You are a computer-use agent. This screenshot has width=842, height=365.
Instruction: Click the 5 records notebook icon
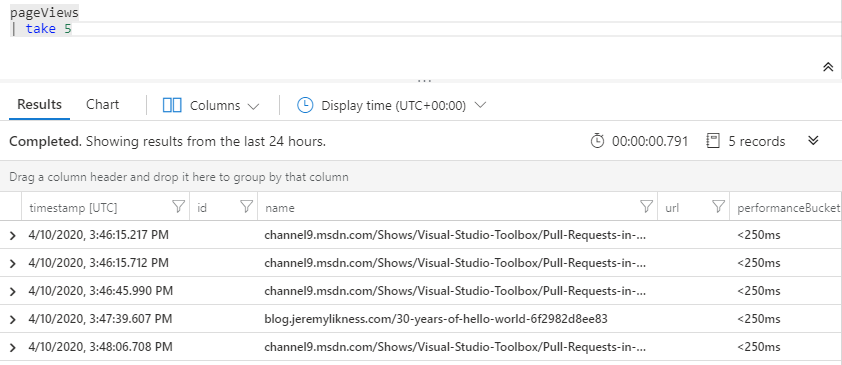point(713,141)
